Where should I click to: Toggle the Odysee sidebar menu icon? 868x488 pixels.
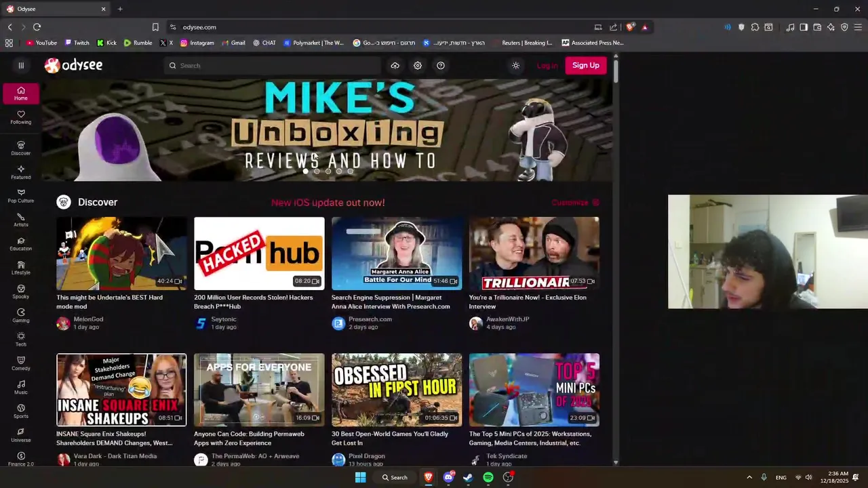(x=21, y=66)
